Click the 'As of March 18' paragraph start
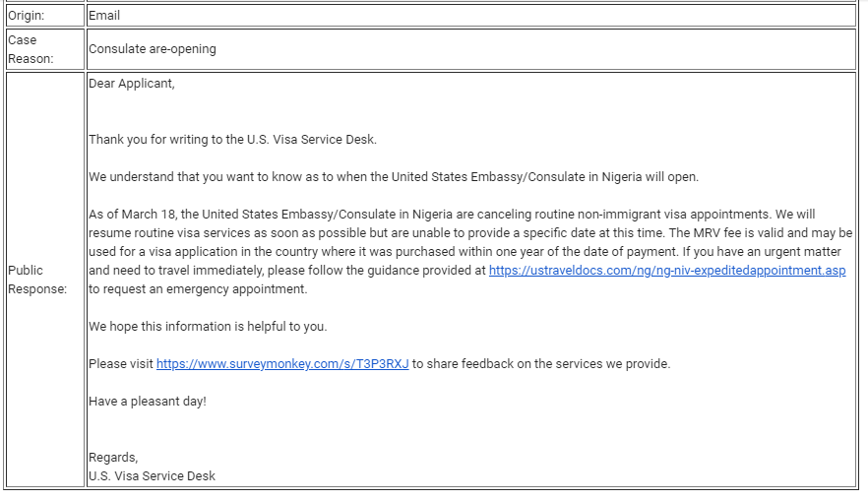The width and height of the screenshot is (868, 500). (131, 215)
